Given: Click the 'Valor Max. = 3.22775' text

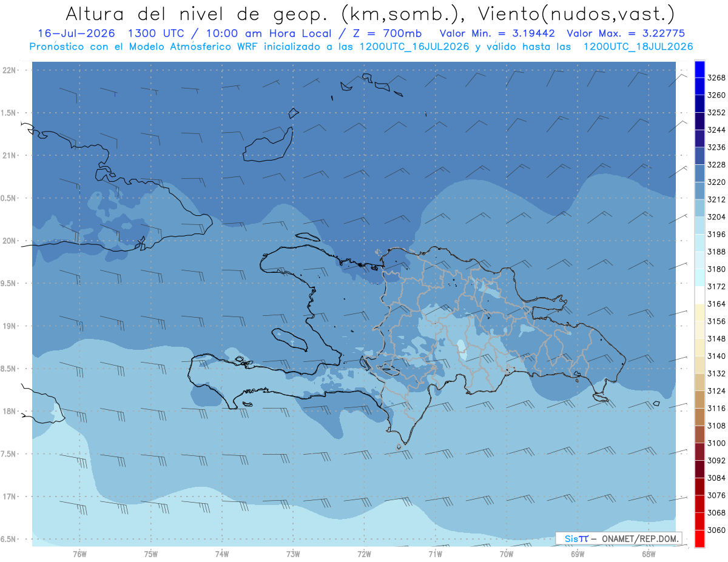Looking at the screenshot, I should click(627, 33).
